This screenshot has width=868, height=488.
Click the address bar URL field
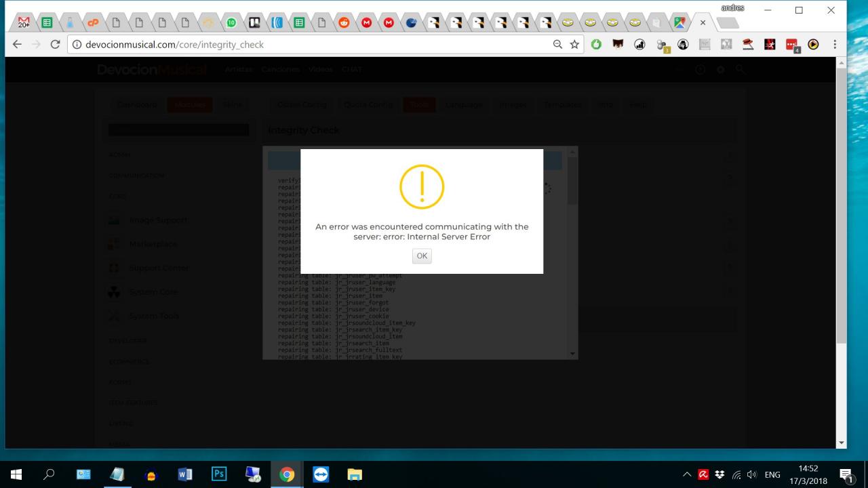(305, 44)
